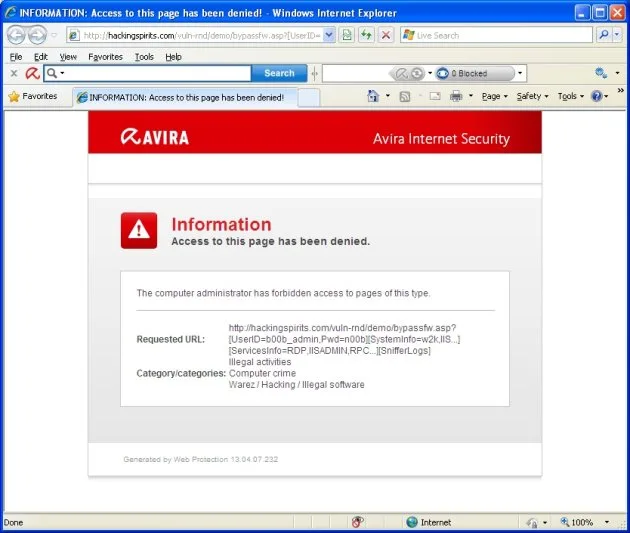
Task: Click the popup blocker status bar icon
Action: (357, 522)
